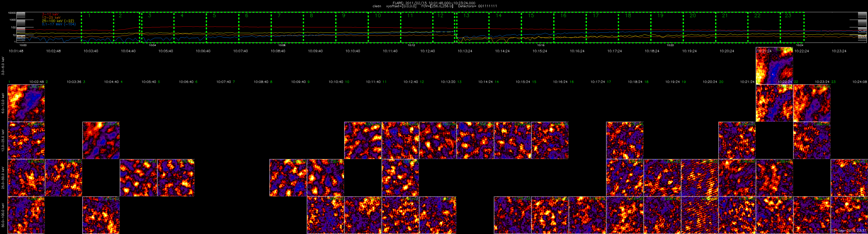Open the 25.0-50.0 keV image for interval 2
The width and height of the screenshot is (868, 234).
[x=63, y=178]
